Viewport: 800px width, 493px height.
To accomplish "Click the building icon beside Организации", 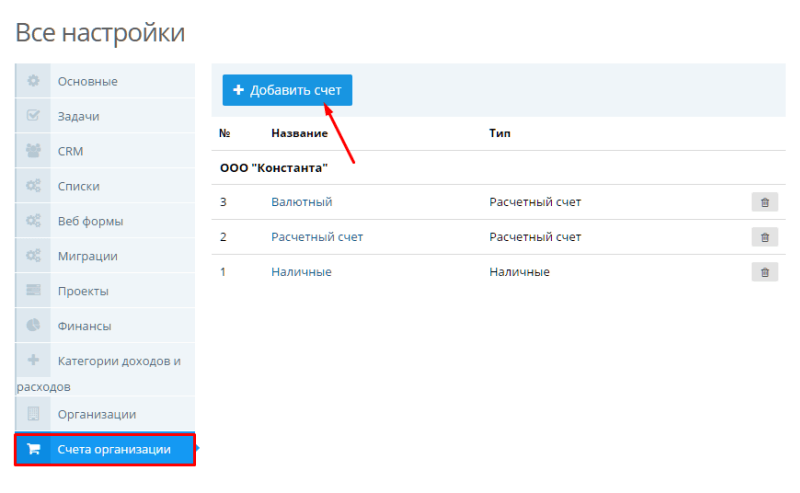I will pyautogui.click(x=33, y=413).
